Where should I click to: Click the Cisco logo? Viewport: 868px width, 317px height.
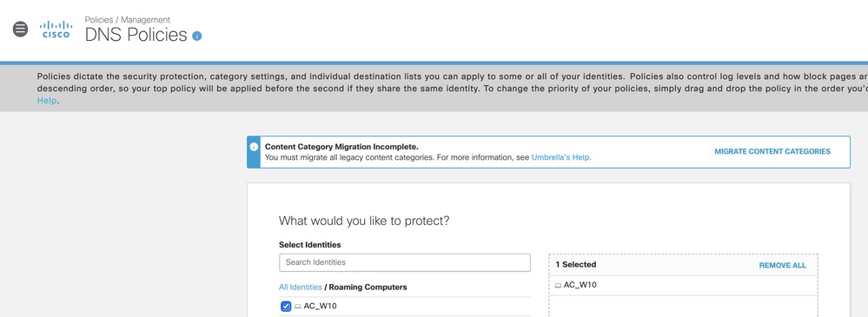[x=56, y=30]
